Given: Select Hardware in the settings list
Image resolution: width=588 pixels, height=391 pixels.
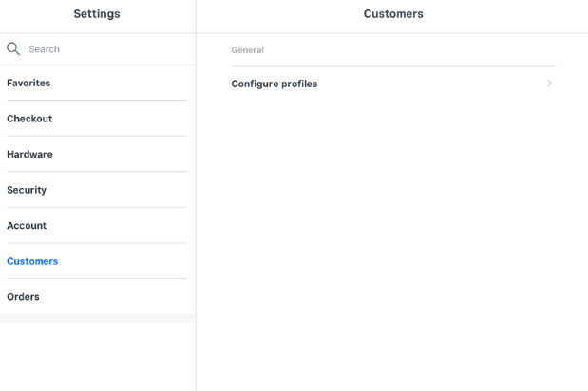Looking at the screenshot, I should 29,155.
